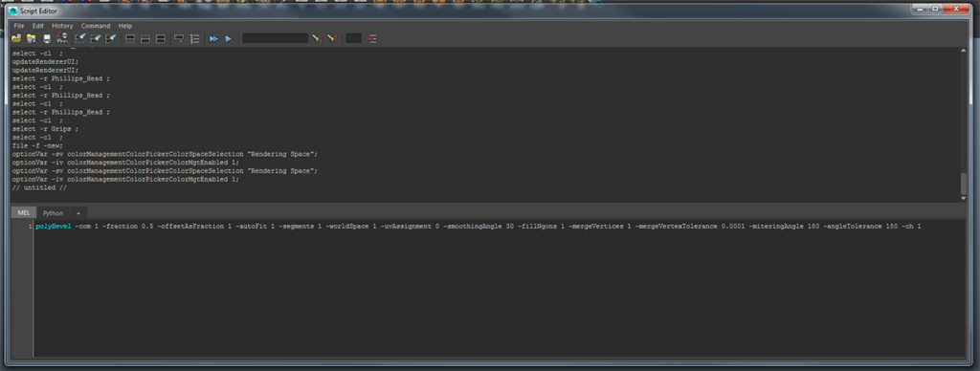Close the Script Editor window

tap(956, 9)
